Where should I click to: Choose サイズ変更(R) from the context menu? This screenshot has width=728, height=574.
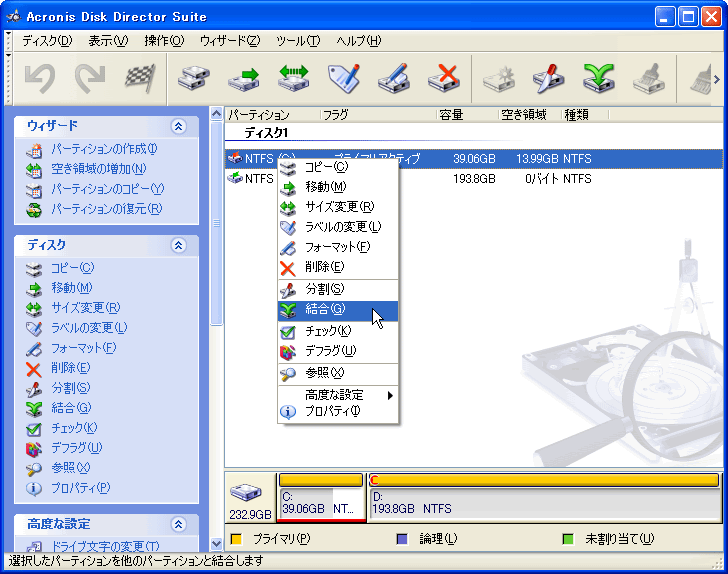point(338,207)
